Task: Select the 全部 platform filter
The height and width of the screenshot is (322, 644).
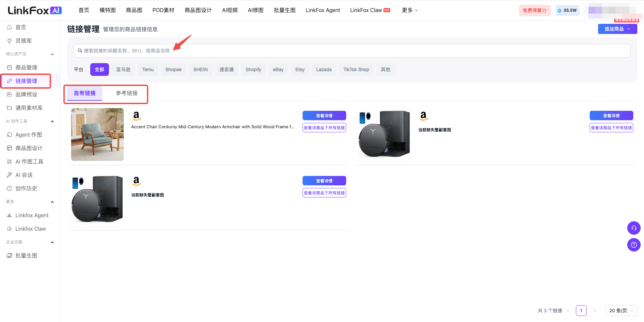Action: point(100,70)
